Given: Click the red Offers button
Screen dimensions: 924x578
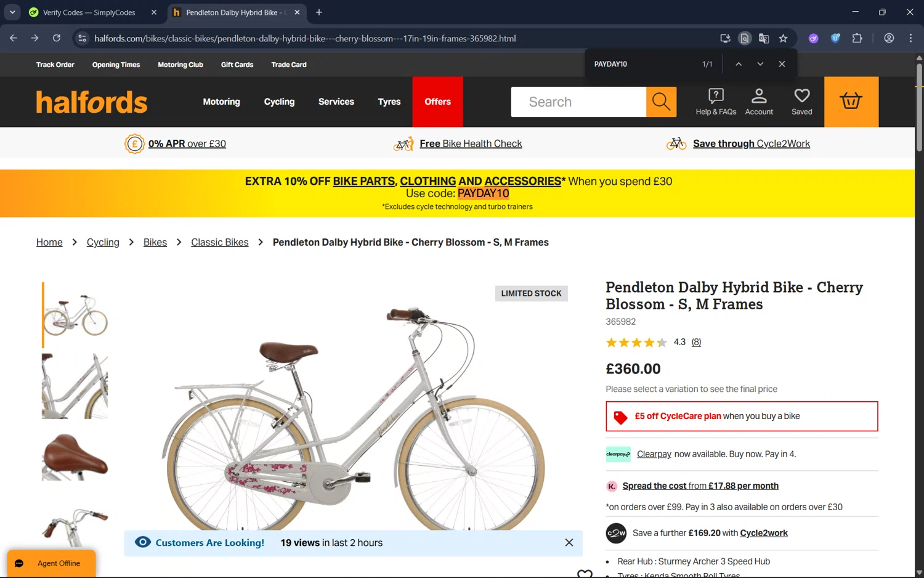Looking at the screenshot, I should tap(437, 102).
